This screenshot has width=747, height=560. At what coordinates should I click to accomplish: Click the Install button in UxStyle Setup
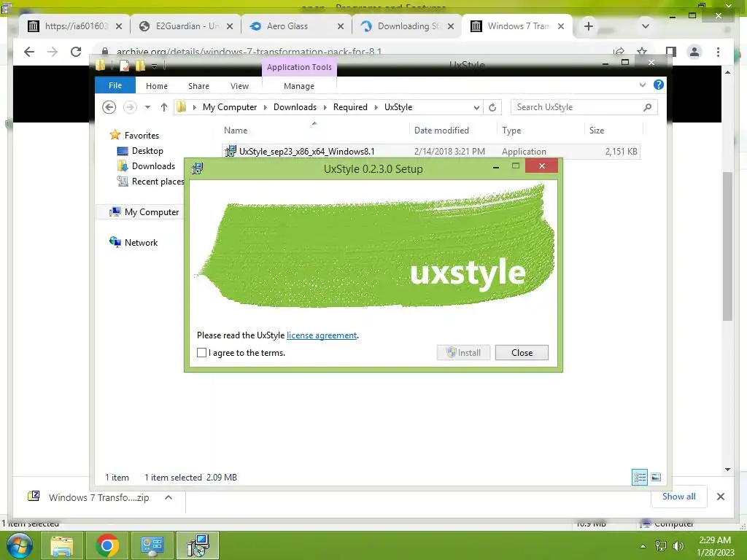(463, 352)
